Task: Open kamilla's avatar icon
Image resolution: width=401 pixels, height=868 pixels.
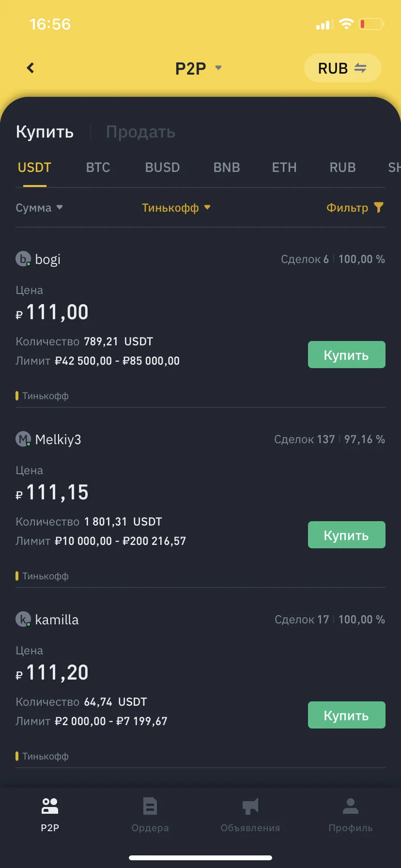Action: [23, 620]
